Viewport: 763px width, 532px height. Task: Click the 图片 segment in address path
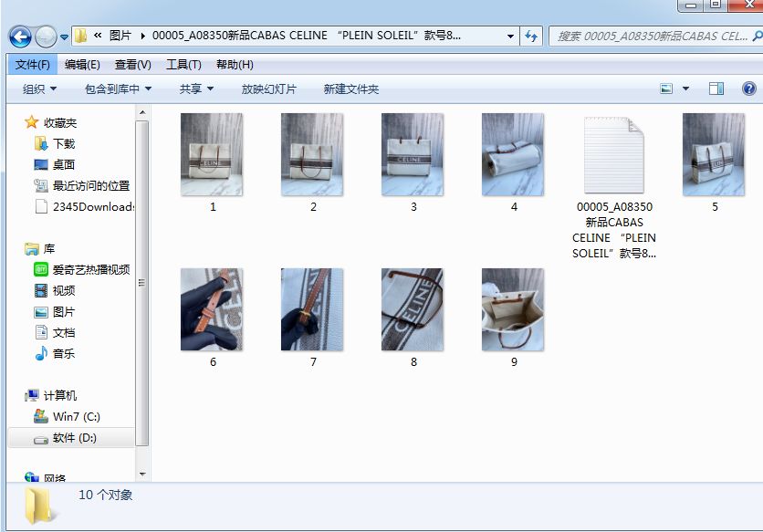[120, 36]
